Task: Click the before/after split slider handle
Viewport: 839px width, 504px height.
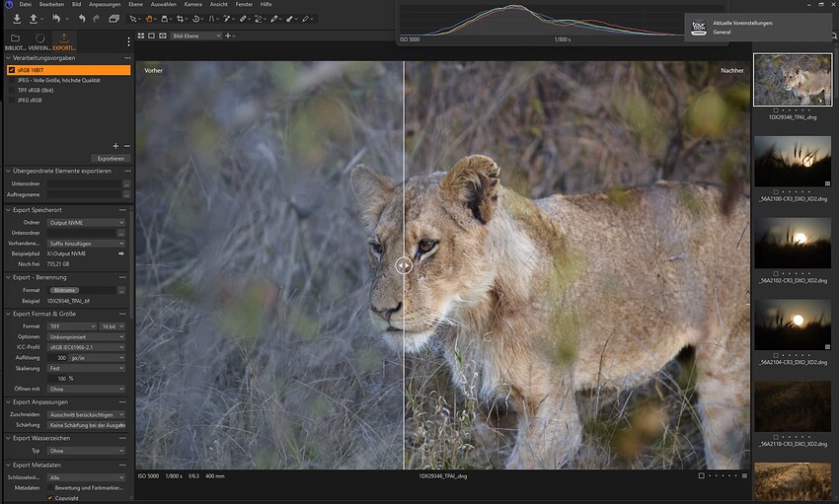Action: pyautogui.click(x=404, y=265)
